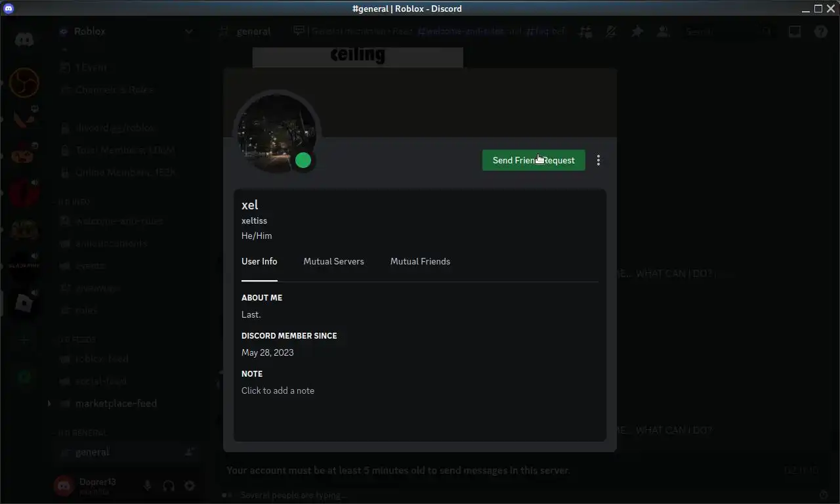Toggle the member list icon
The height and width of the screenshot is (504, 840).
click(663, 31)
